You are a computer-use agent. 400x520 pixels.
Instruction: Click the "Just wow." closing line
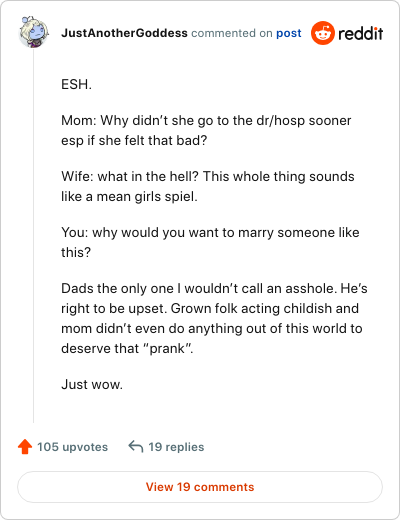(92, 384)
